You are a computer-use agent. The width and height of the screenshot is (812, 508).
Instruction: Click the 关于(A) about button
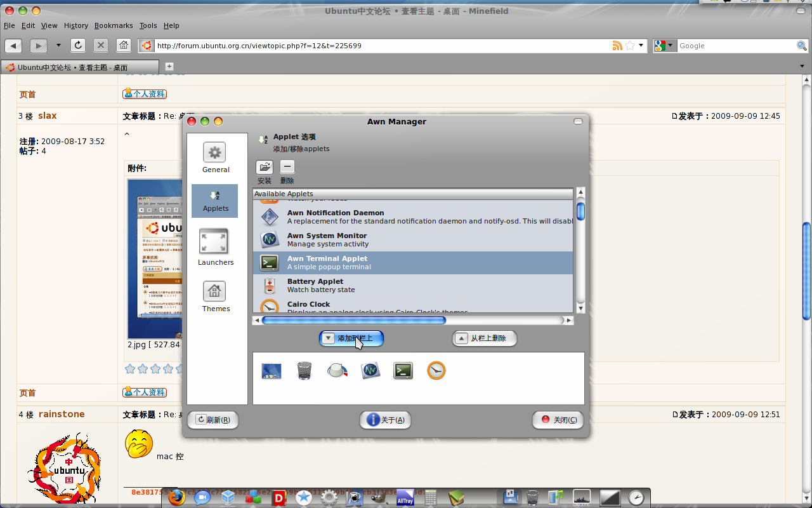pos(386,420)
